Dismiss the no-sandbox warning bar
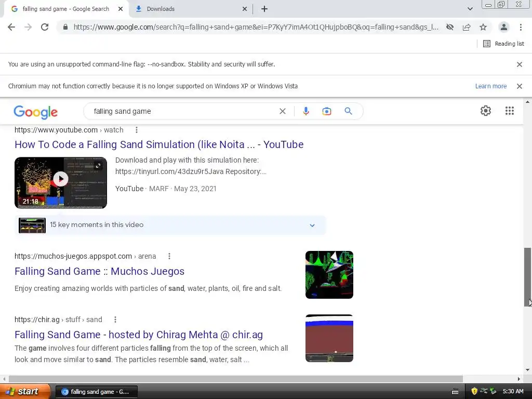 pyautogui.click(x=520, y=64)
